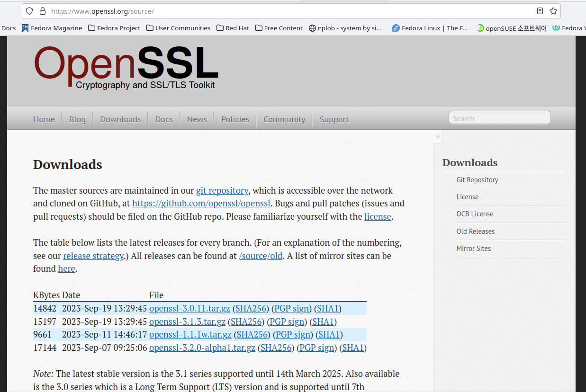Open the Fedora Magazine bookmark
This screenshot has width=586, height=392.
tap(52, 28)
